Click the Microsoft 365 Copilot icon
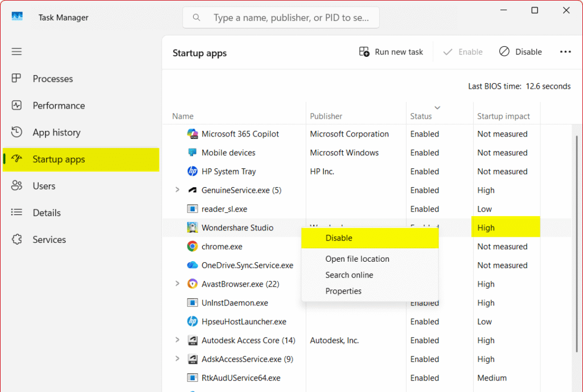This screenshot has height=392, width=583. pyautogui.click(x=192, y=134)
